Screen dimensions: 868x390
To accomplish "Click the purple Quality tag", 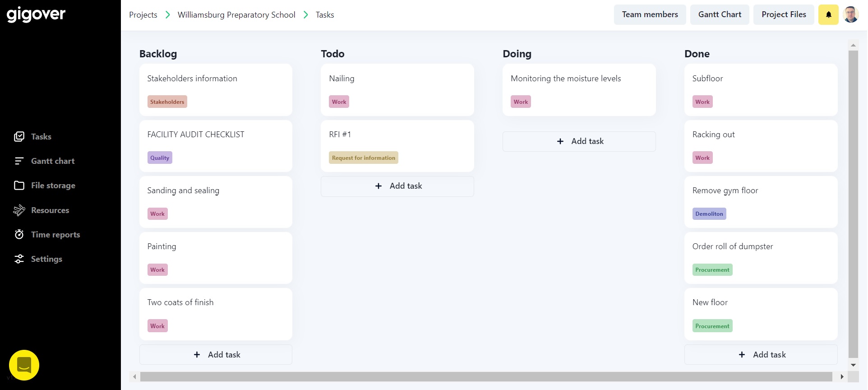I will pos(160,158).
